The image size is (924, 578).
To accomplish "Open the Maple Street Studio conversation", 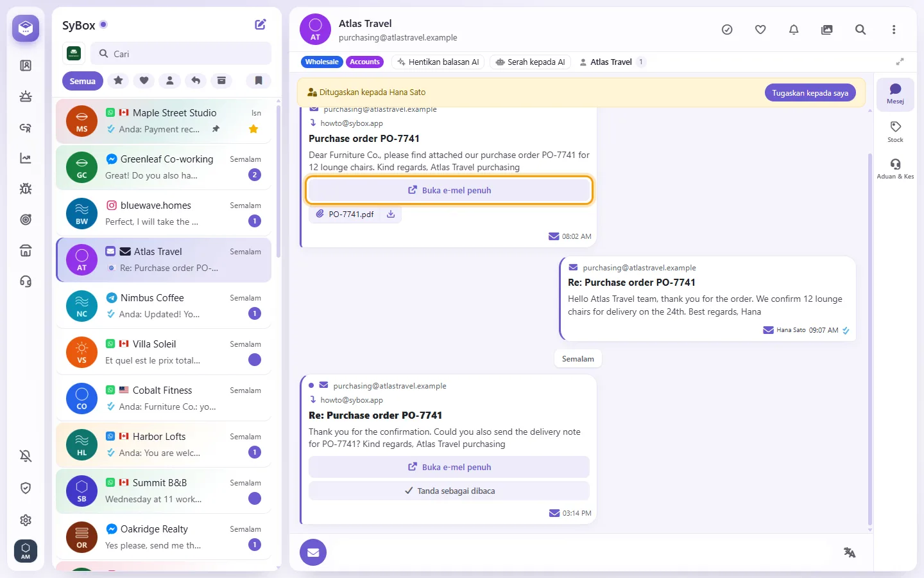I will pyautogui.click(x=164, y=121).
